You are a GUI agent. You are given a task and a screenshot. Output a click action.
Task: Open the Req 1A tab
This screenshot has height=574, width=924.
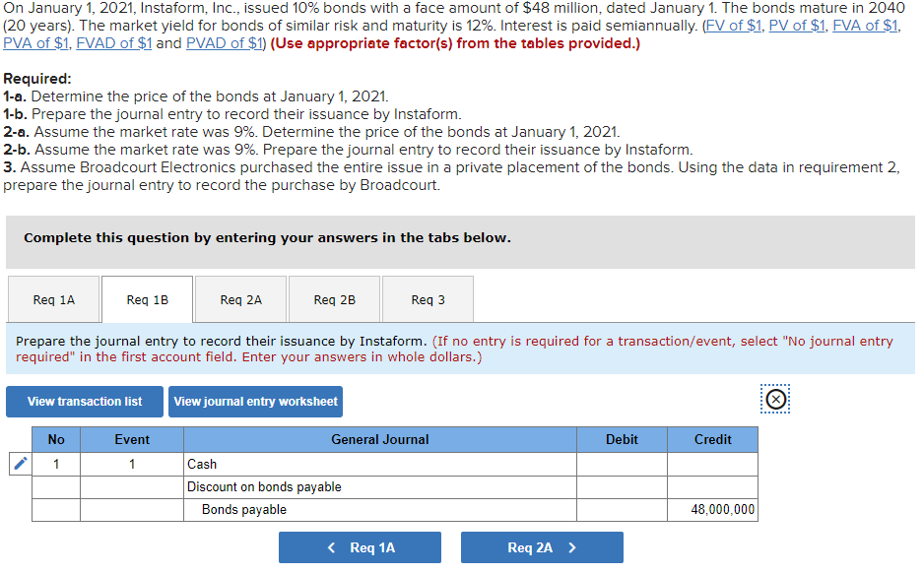(53, 299)
